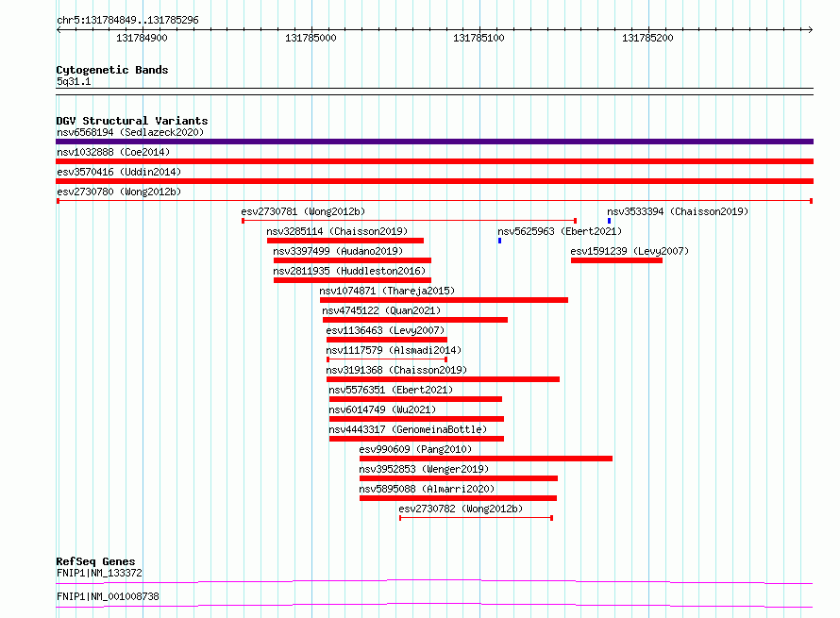The image size is (840, 618).
Task: Select nsv4745122 (Quan2021) label
Action: point(381,310)
